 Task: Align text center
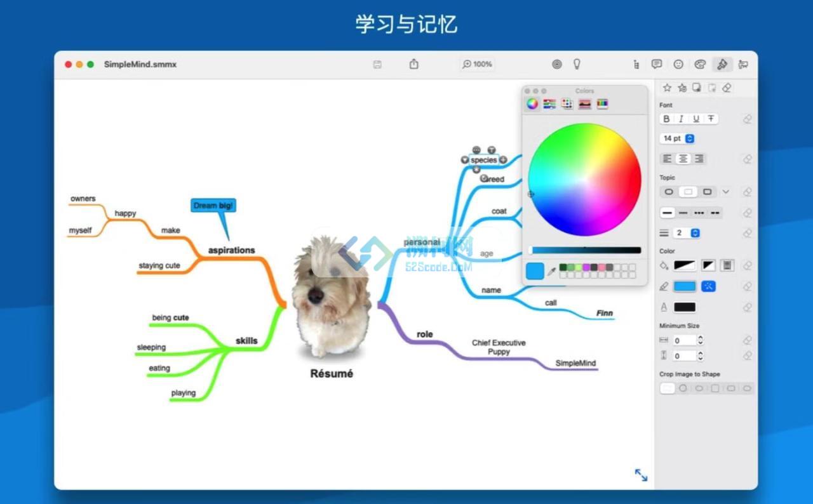[683, 159]
